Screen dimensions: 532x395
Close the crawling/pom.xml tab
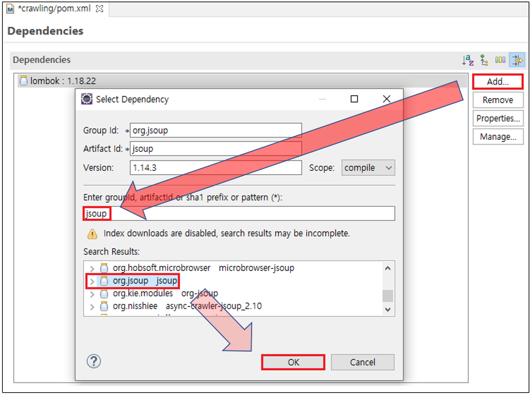pyautogui.click(x=99, y=9)
